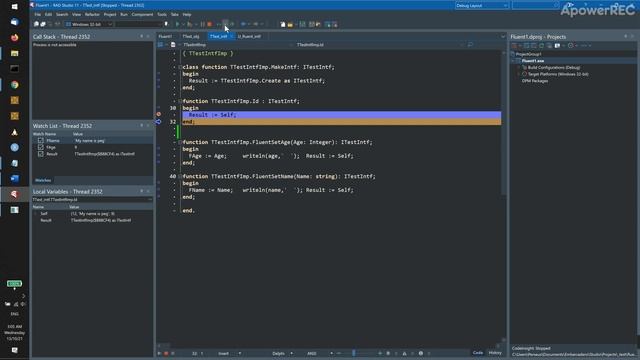
Task: Click the Code tab at editor bottom
Action: click(x=478, y=353)
